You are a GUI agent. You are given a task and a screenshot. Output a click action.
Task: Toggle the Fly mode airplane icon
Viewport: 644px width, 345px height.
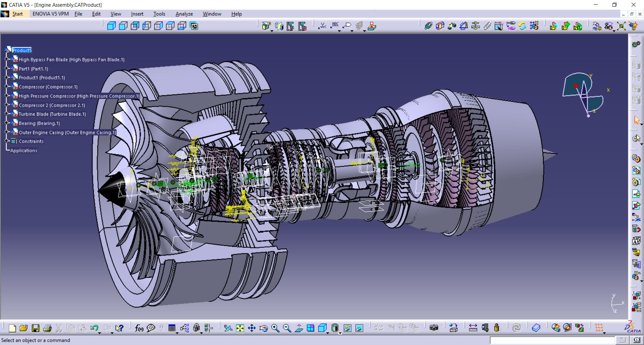228,328
